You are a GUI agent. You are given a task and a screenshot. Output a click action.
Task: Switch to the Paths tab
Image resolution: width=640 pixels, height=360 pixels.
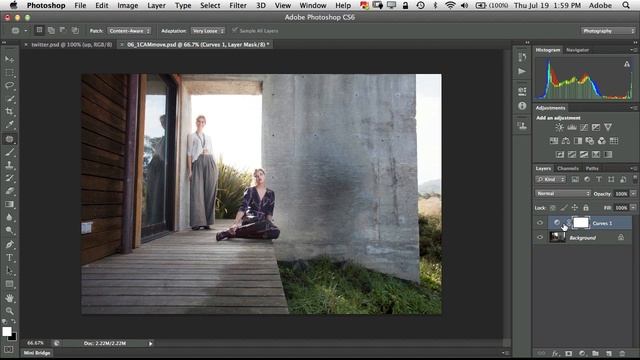click(592, 168)
